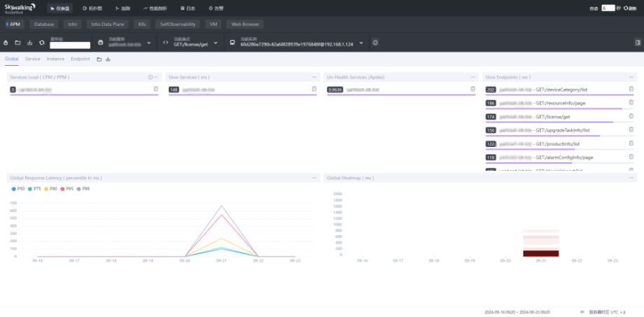Toggle the dashboard edit lock icon
Viewport: 644px width, 317px height.
tap(6, 43)
